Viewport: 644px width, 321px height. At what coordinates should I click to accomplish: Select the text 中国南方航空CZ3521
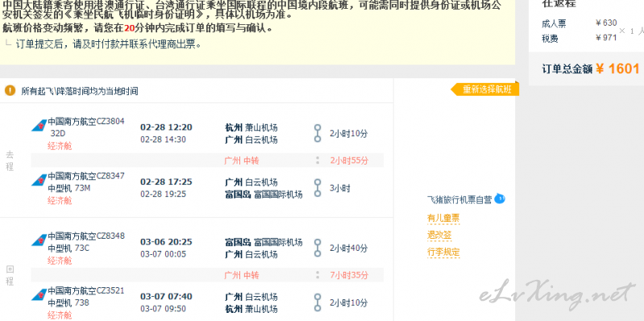(x=86, y=290)
